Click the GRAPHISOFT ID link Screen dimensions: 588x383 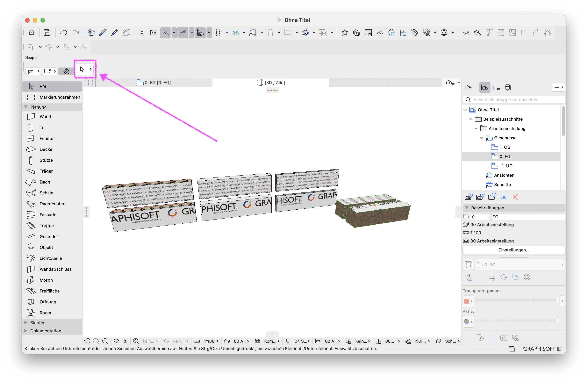point(542,349)
